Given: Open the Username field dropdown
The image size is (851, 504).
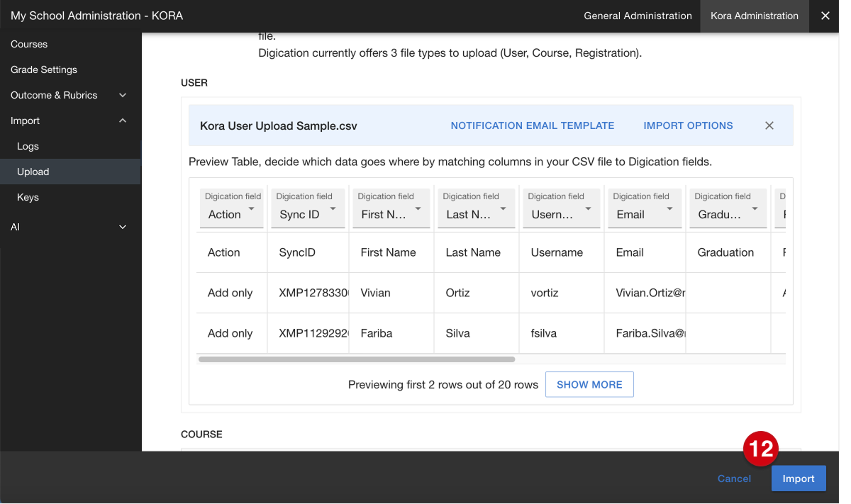Looking at the screenshot, I should pos(562,208).
